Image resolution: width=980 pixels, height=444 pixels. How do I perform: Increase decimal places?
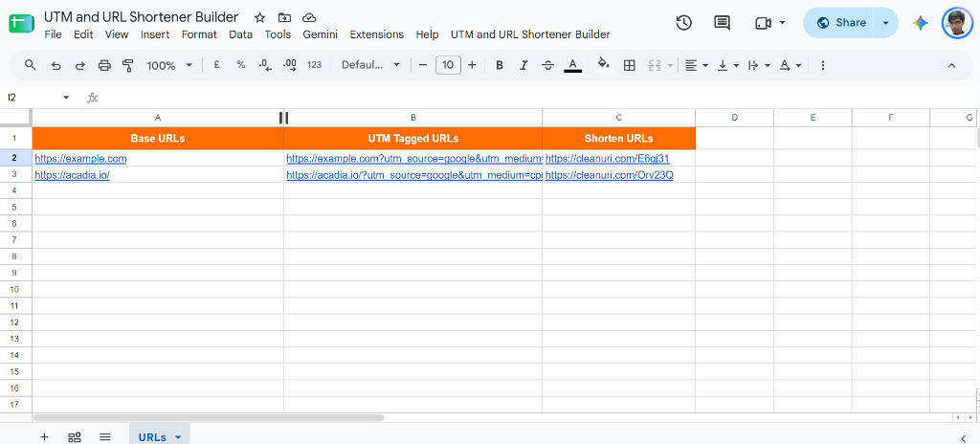289,64
